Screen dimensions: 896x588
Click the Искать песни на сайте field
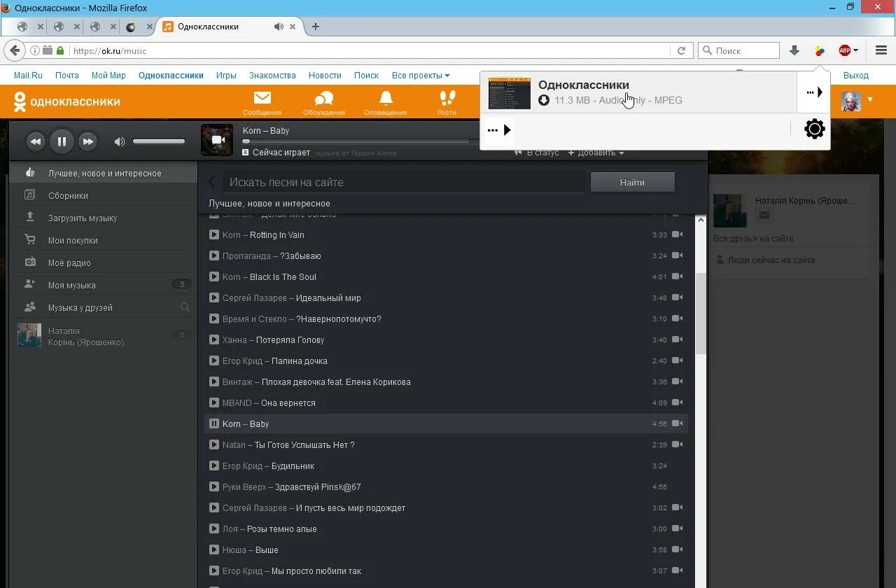pos(404,182)
